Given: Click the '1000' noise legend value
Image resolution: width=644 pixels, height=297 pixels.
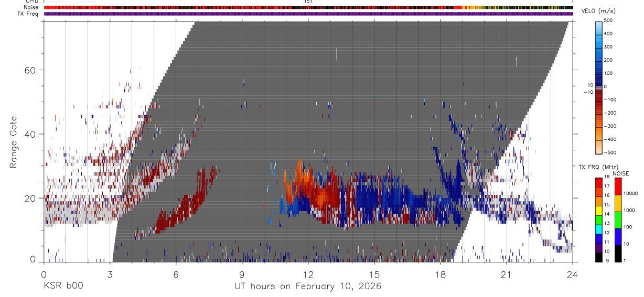Looking at the screenshot, I should (630, 210).
